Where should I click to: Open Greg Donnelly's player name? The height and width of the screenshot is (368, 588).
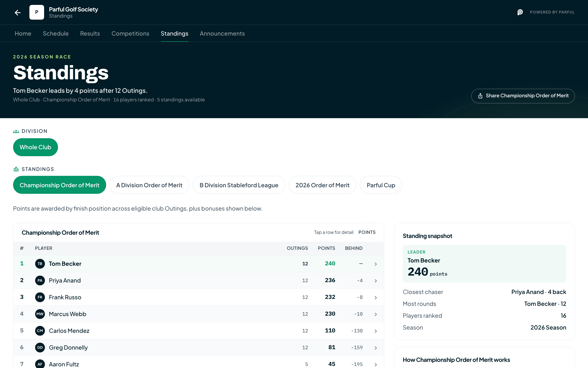68,348
